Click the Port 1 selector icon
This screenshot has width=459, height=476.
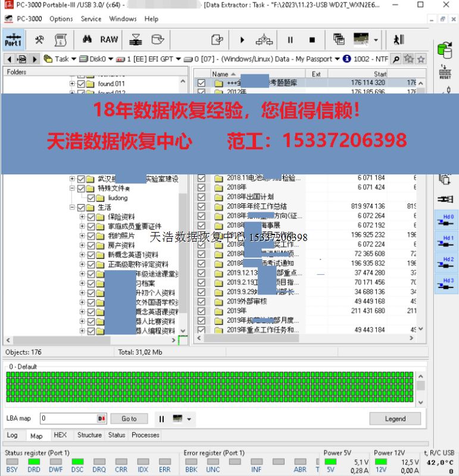coord(13,40)
